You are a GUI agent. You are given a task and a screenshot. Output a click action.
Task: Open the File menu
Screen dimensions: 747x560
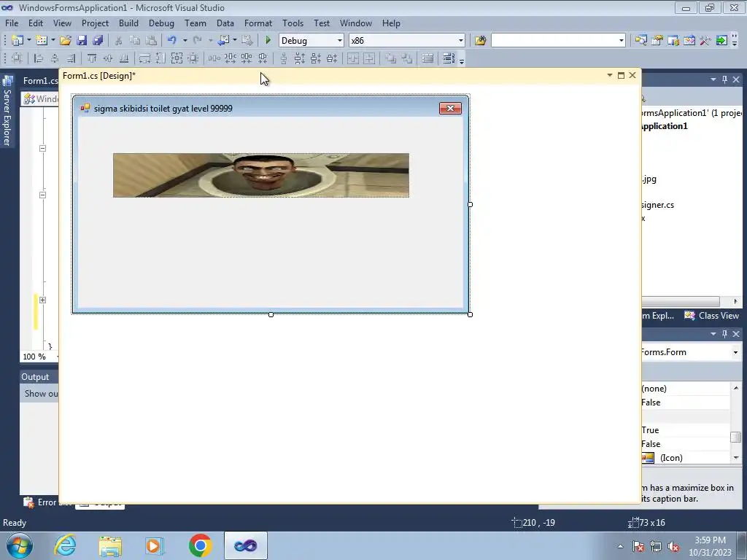[12, 23]
